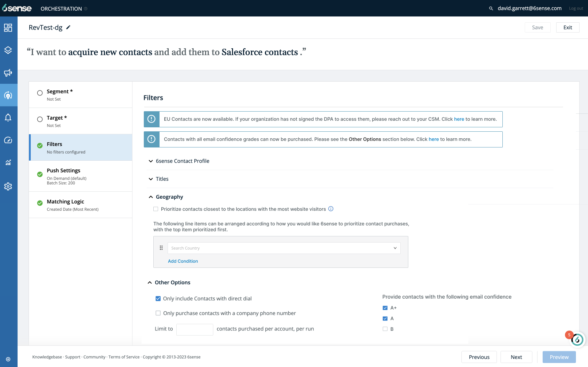Click david.garrett@6sense.com account name
This screenshot has width=588, height=367.
pyautogui.click(x=529, y=8)
